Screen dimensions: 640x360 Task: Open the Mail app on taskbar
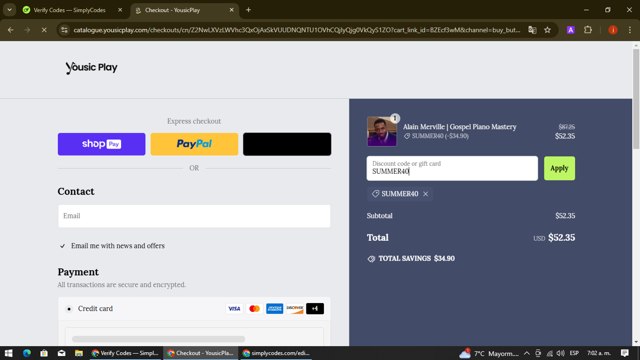pos(62,353)
